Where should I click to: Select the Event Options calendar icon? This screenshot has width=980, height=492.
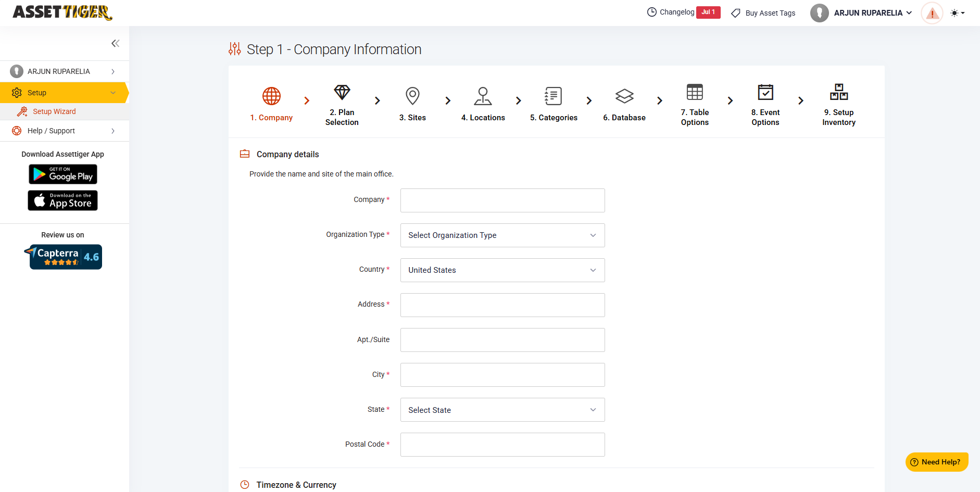(x=765, y=92)
